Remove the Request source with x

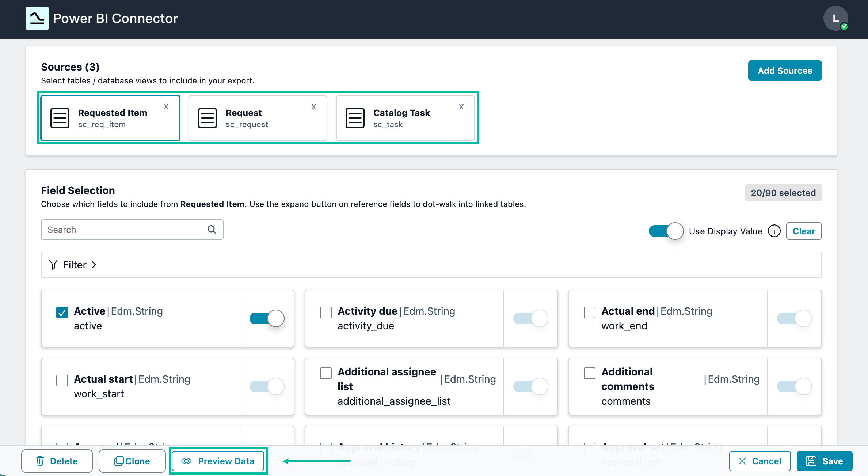coord(314,107)
